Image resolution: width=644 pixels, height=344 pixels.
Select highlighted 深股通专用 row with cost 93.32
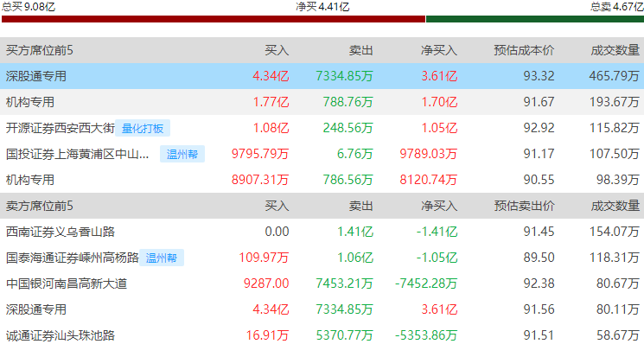(x=322, y=76)
